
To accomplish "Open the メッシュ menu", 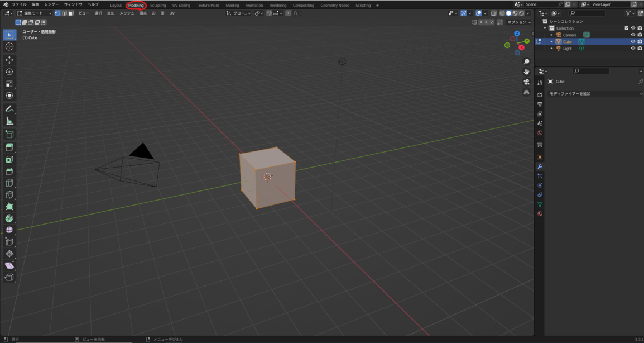I will click(x=127, y=13).
